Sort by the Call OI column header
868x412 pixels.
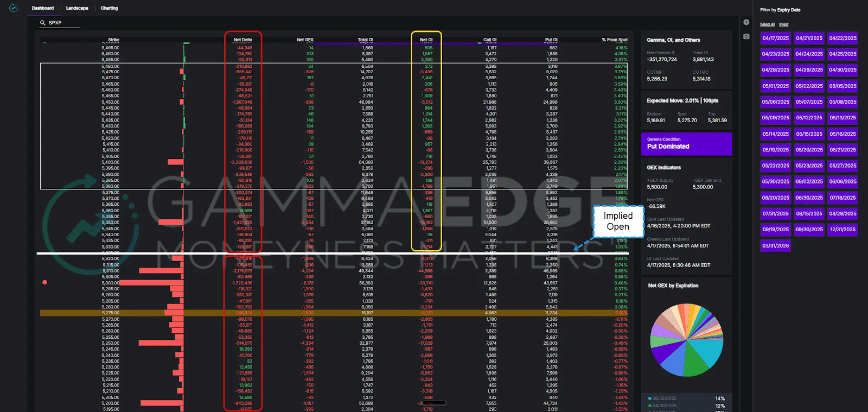point(490,40)
